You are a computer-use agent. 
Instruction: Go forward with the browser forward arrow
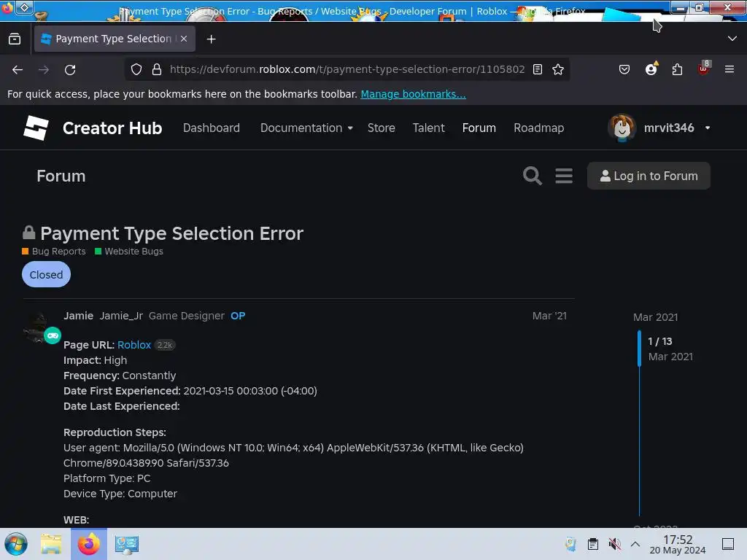44,69
